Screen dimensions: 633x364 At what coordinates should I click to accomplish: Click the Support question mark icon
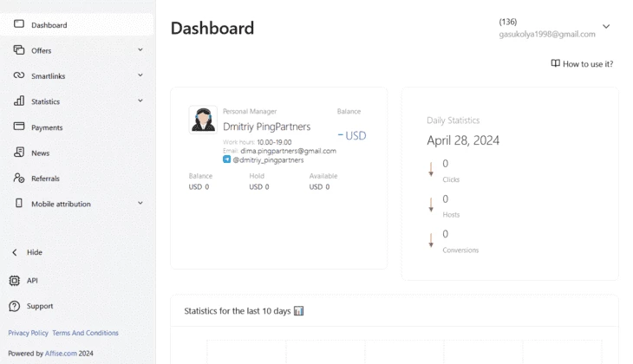point(15,306)
